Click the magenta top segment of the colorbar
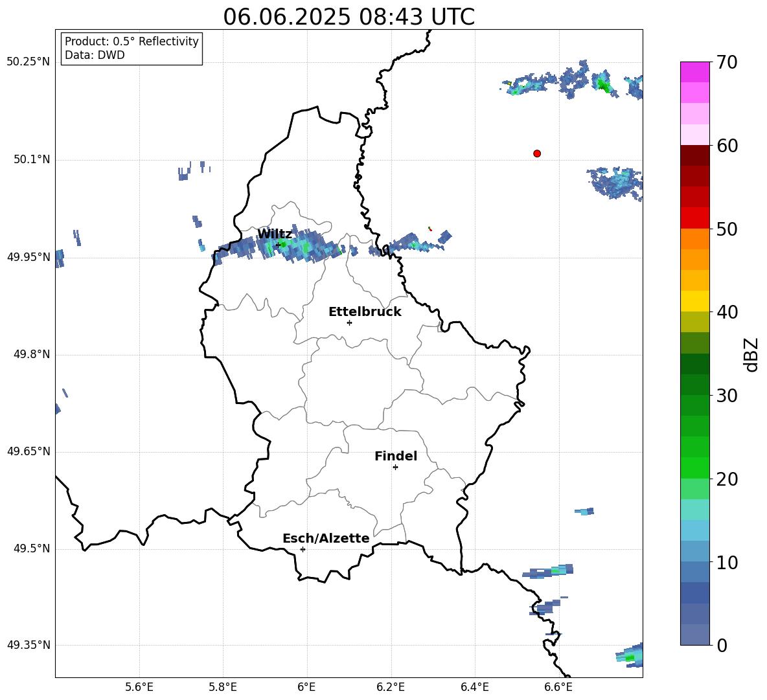This screenshot has width=767, height=700. 694,72
